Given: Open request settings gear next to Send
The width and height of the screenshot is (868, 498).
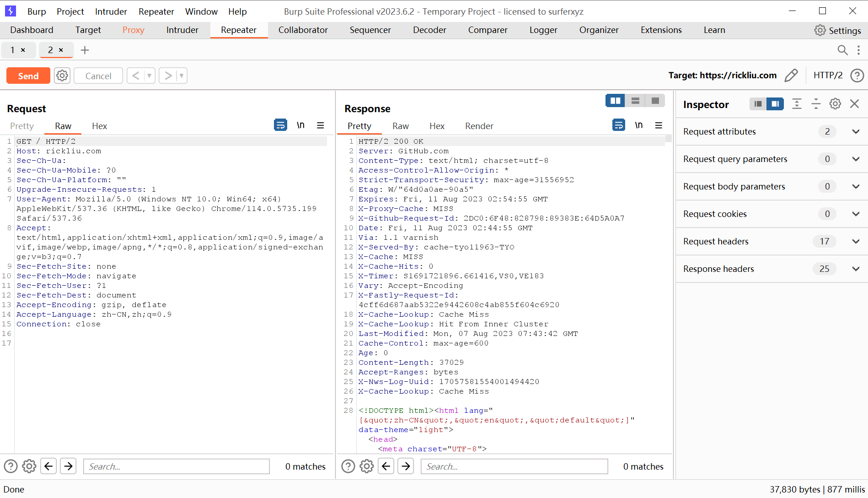Looking at the screenshot, I should pyautogui.click(x=62, y=76).
